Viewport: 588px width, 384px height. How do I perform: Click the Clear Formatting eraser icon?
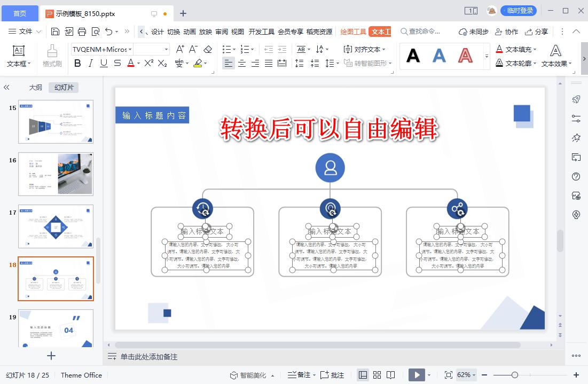coord(208,49)
